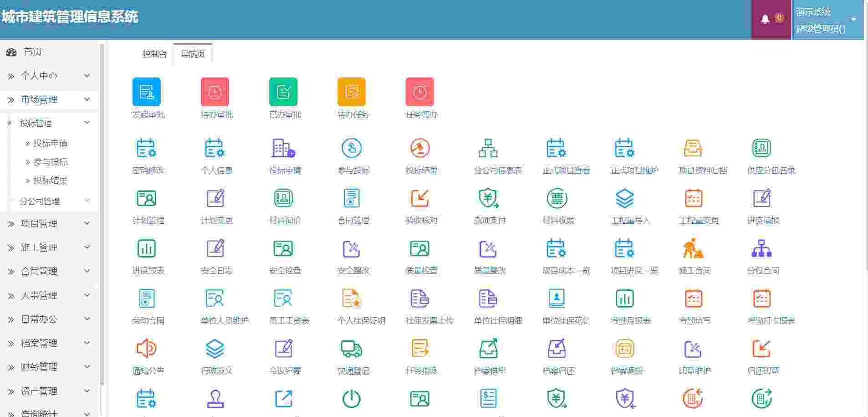Viewport: 868px width, 417px height.
Task: Open the 材料收票 icon
Action: coord(557,198)
